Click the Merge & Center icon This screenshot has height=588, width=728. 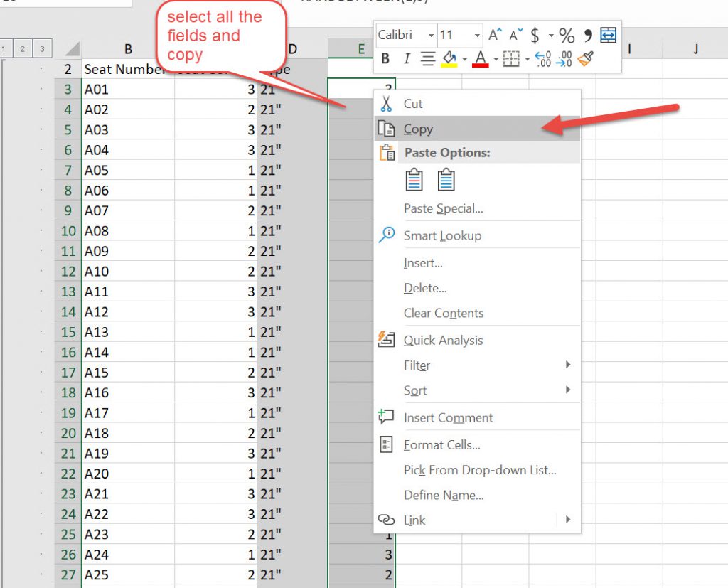[608, 35]
